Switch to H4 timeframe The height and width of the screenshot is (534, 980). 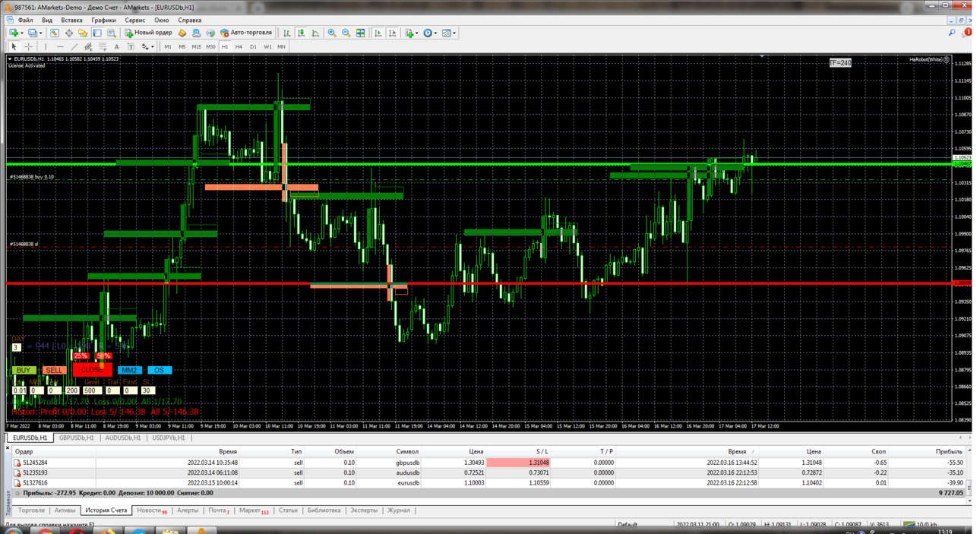239,47
